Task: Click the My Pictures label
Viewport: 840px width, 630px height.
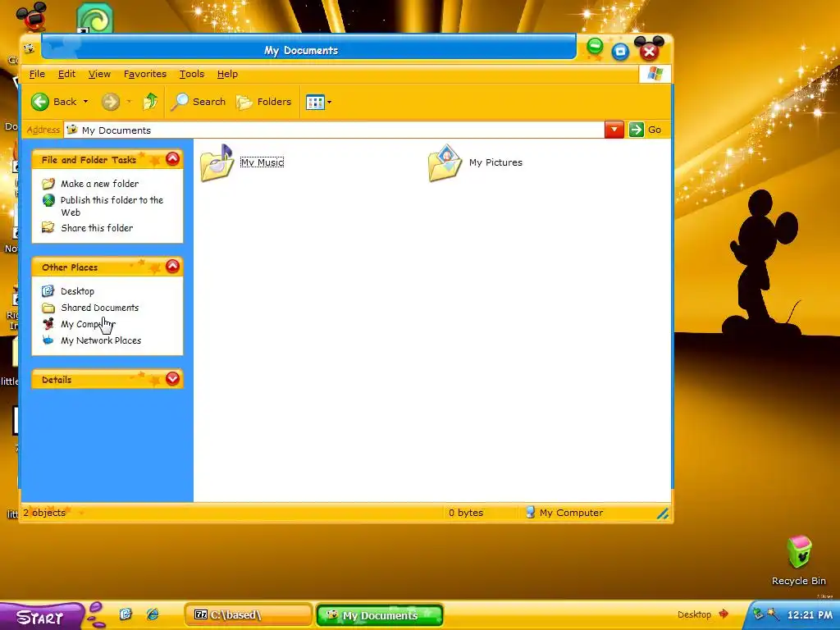Action: pyautogui.click(x=495, y=162)
